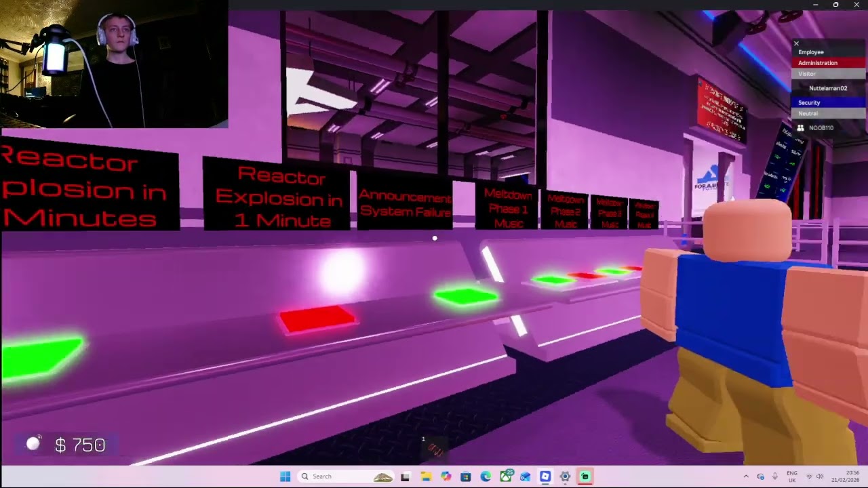Select the Employee team in leaderboard
This screenshot has width=868, height=488.
[x=828, y=52]
